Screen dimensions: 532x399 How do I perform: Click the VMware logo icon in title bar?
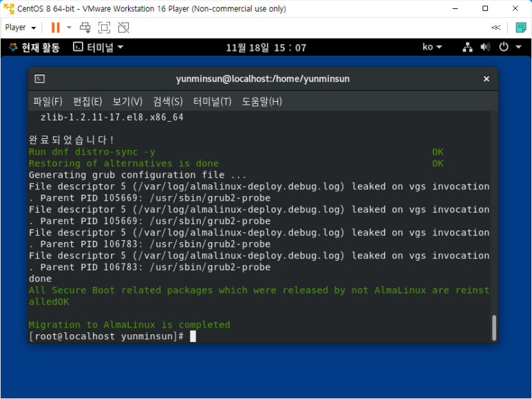(x=9, y=8)
